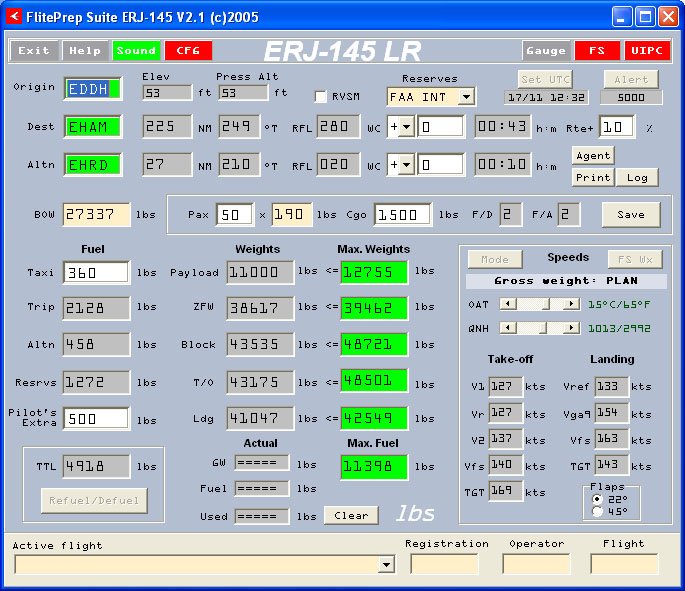Click the red CFG indicator button
The height and width of the screenshot is (591, 685).
pyautogui.click(x=188, y=51)
